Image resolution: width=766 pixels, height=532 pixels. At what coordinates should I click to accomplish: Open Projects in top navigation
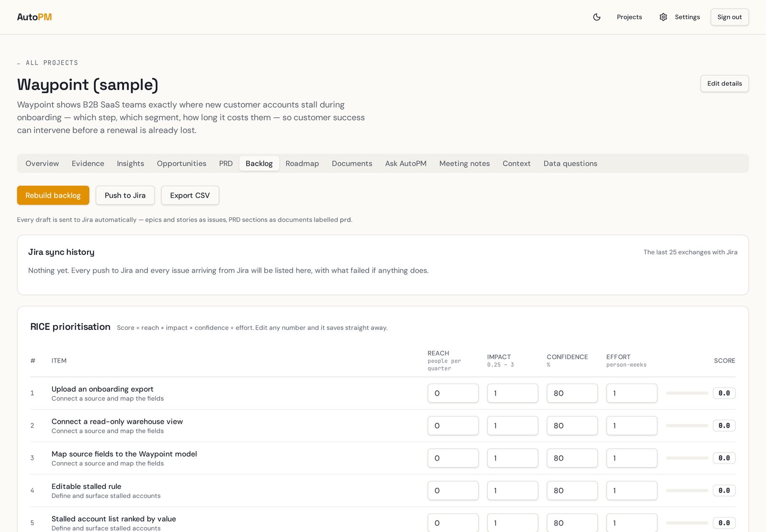pos(629,17)
